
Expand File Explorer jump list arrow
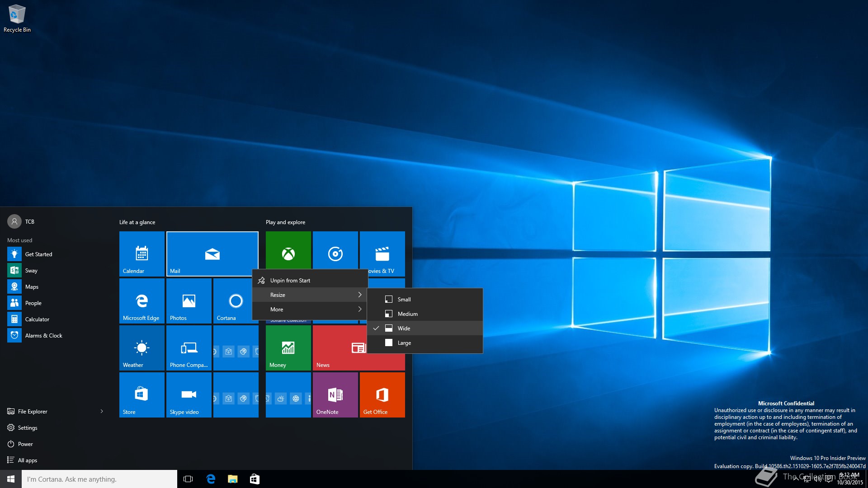(x=102, y=411)
